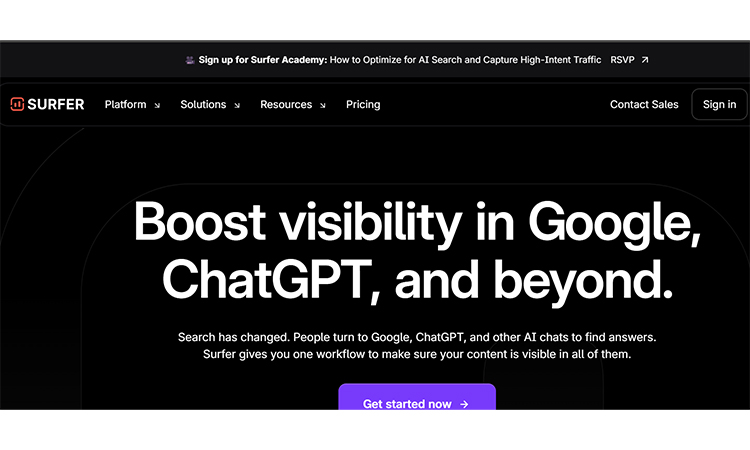Click the Sign in button
The width and height of the screenshot is (750, 450).
[719, 104]
